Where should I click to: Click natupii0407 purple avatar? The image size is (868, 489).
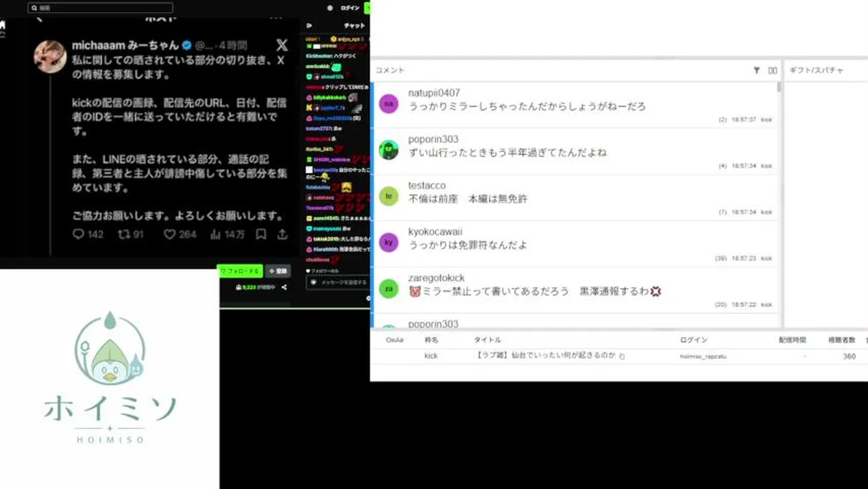pyautogui.click(x=388, y=104)
